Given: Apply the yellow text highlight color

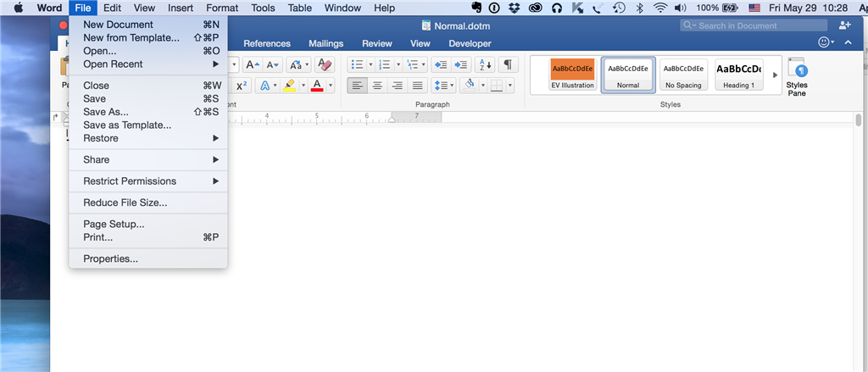Looking at the screenshot, I should coord(289,86).
